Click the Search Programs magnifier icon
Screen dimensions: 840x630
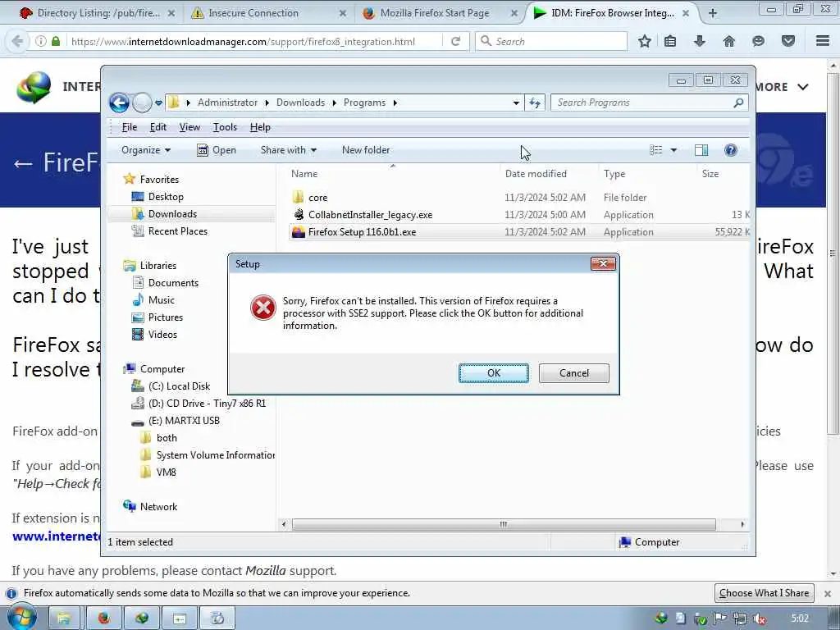click(738, 103)
